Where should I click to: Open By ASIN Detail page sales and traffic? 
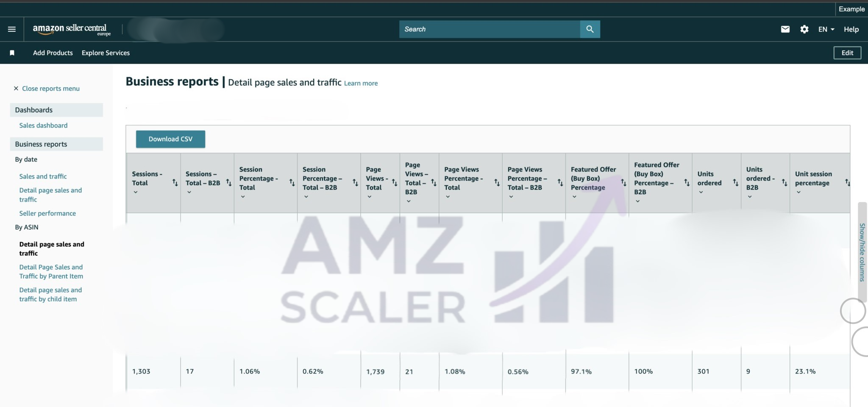pyautogui.click(x=52, y=249)
